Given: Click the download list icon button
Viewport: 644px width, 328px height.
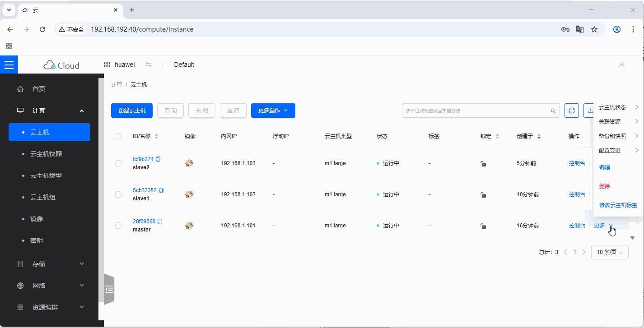Looking at the screenshot, I should tap(589, 111).
